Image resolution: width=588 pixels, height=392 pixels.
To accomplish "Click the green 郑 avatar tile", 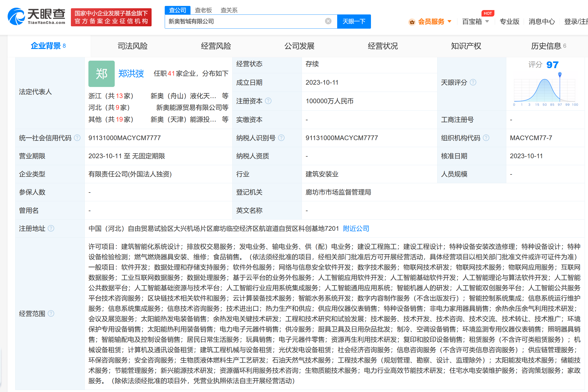I will (102, 74).
